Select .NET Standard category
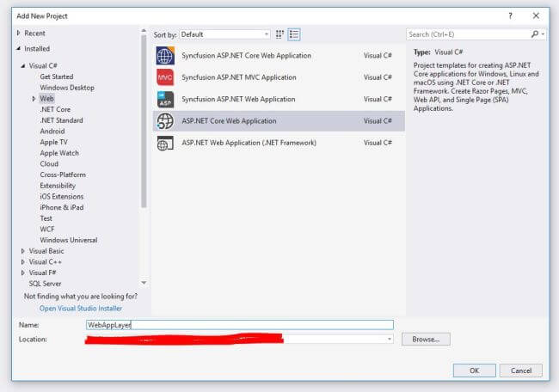This screenshot has width=559, height=392. click(61, 120)
